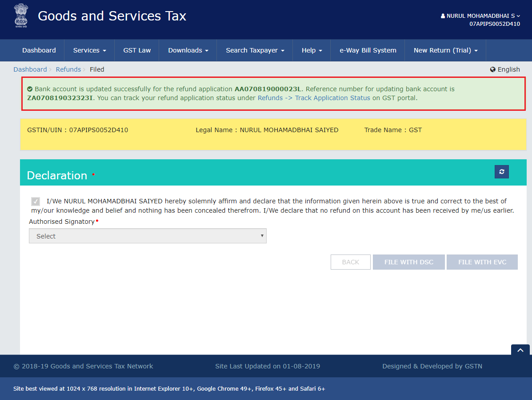Open the GST Law menu item
The width and height of the screenshot is (532, 400).
tap(137, 50)
